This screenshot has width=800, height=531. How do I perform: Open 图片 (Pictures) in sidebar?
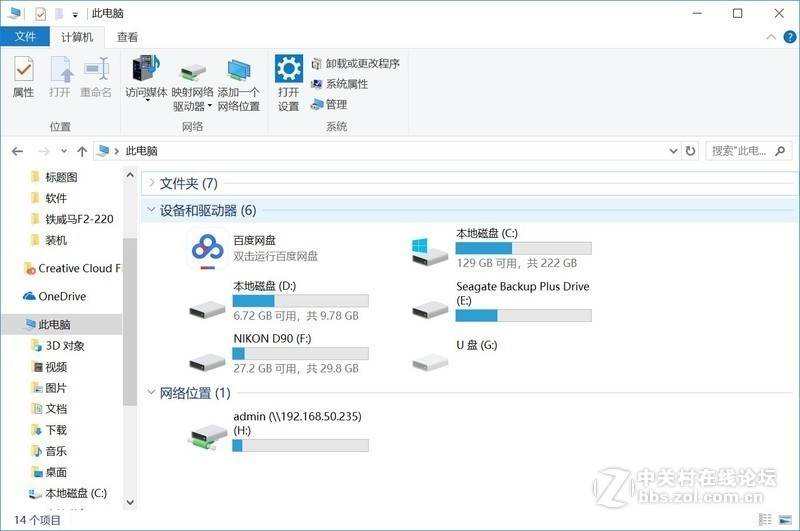coord(49,388)
